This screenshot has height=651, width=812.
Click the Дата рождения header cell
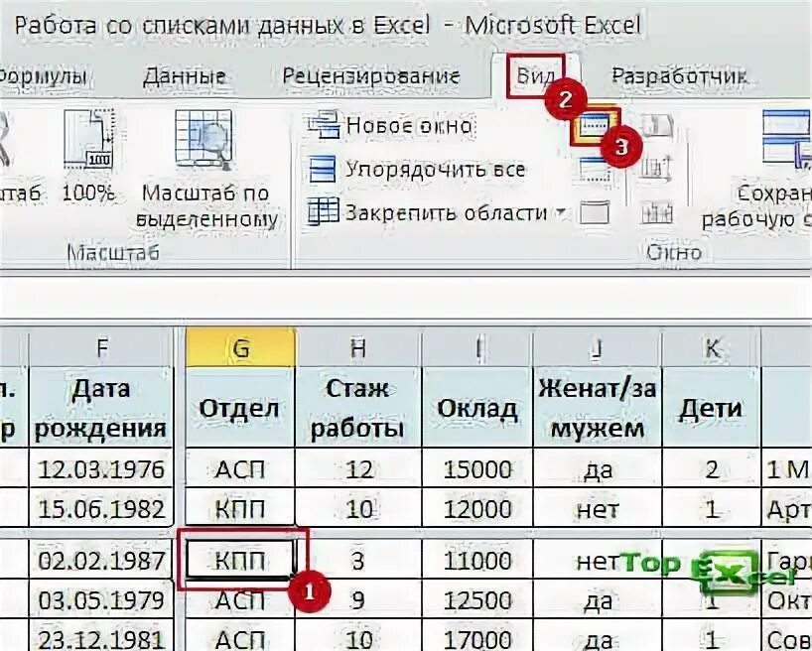102,408
